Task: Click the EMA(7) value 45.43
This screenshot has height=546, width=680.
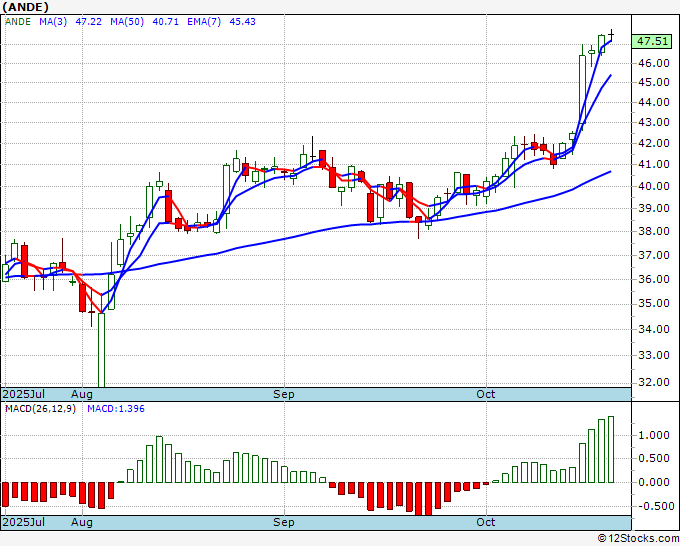Action: click(242, 22)
